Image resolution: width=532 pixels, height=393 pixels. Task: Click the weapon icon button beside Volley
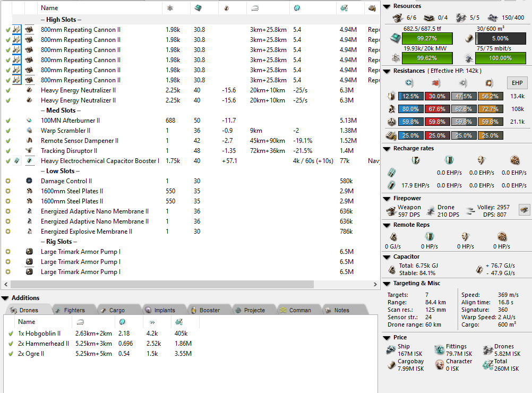click(524, 210)
